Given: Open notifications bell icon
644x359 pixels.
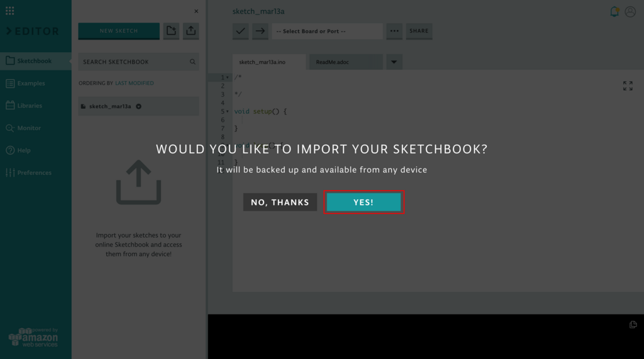Looking at the screenshot, I should click(x=614, y=11).
